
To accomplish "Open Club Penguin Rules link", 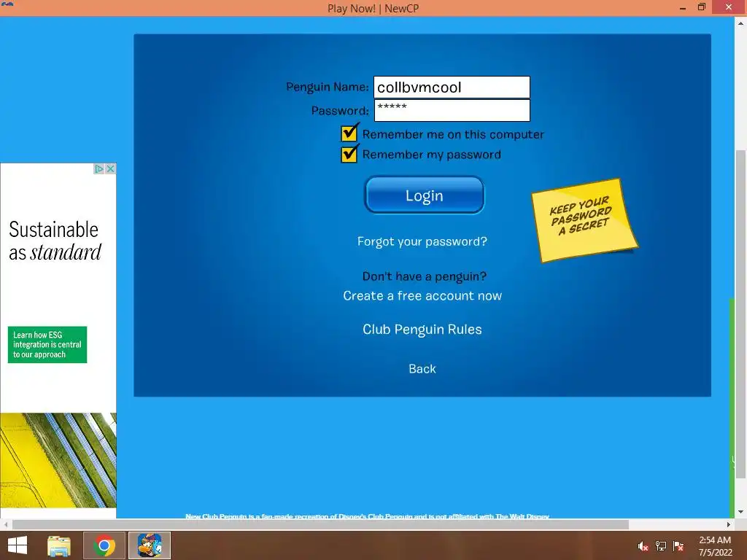I will (422, 330).
